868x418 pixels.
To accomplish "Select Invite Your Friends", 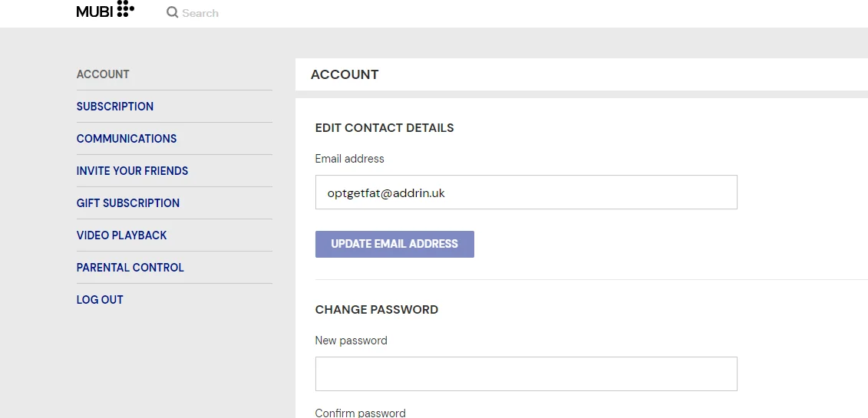I will click(x=132, y=171).
